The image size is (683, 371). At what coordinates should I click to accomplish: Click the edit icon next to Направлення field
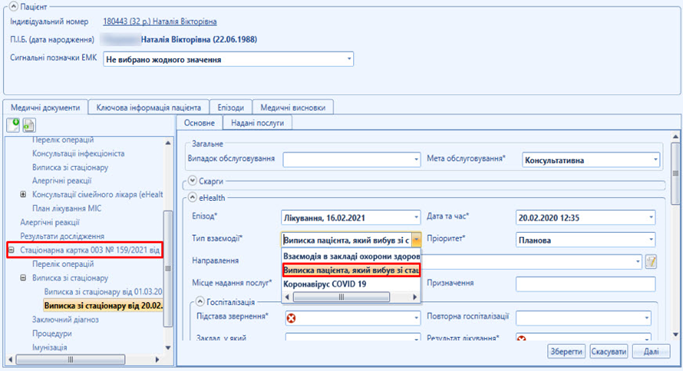tap(651, 261)
